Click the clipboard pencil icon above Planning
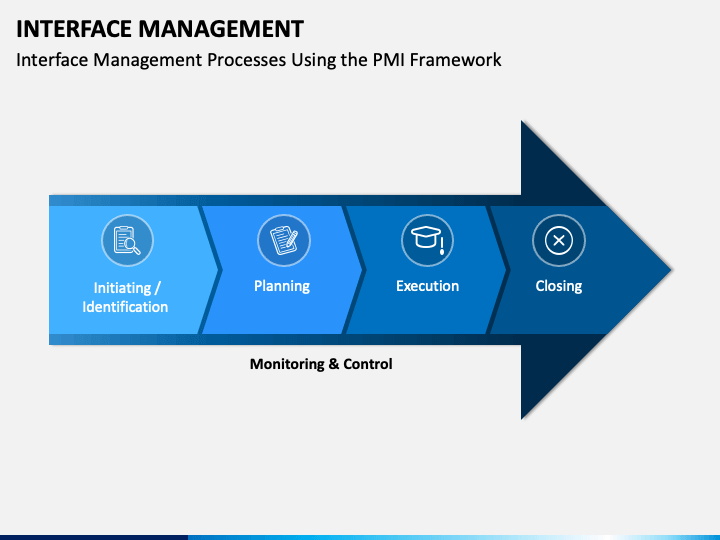This screenshot has width=720, height=540. coord(284,240)
